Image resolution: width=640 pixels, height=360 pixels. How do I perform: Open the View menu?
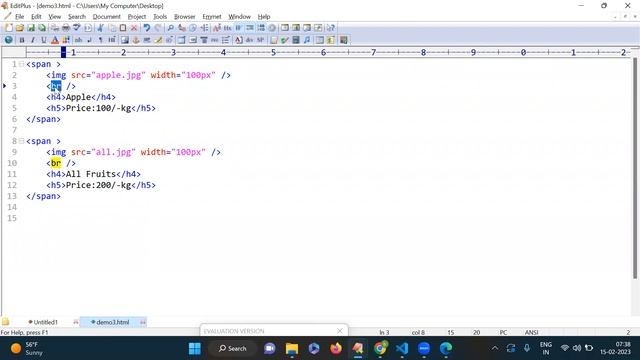(x=55, y=17)
